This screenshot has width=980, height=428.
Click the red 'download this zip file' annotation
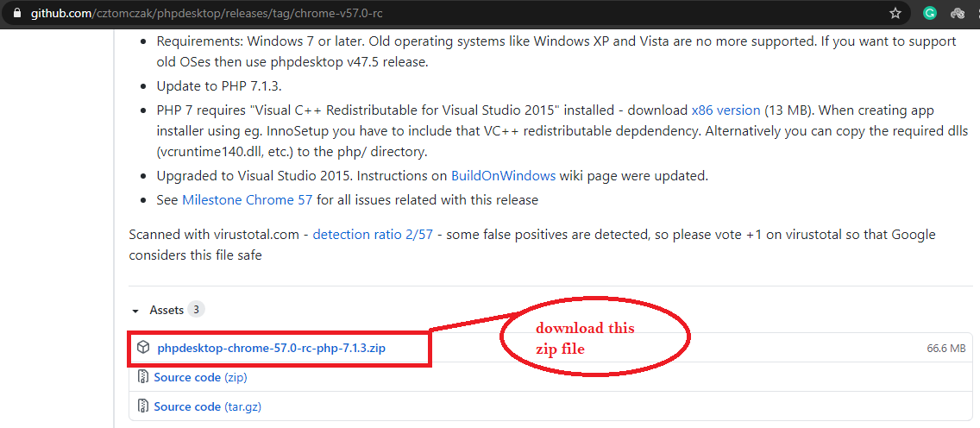pos(585,338)
